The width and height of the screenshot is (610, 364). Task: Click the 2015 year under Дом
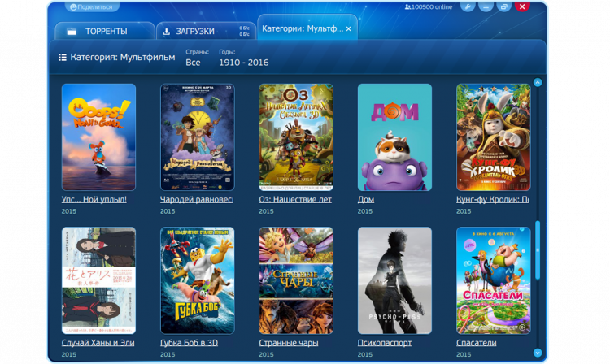click(x=365, y=211)
